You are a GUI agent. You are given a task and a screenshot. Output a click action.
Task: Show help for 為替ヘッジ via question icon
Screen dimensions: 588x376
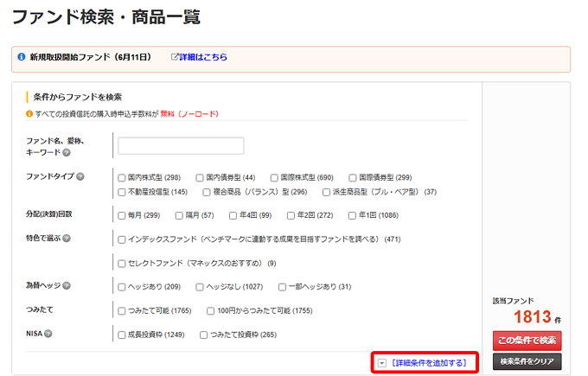(x=67, y=286)
